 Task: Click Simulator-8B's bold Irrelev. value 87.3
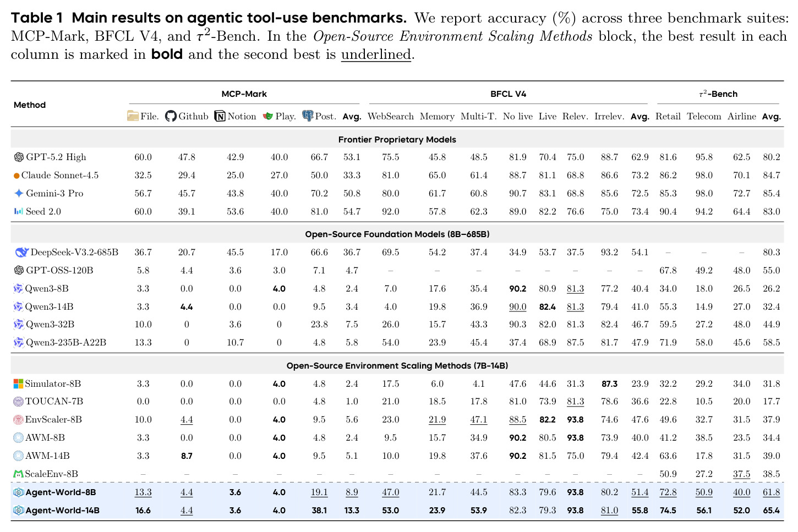609,384
